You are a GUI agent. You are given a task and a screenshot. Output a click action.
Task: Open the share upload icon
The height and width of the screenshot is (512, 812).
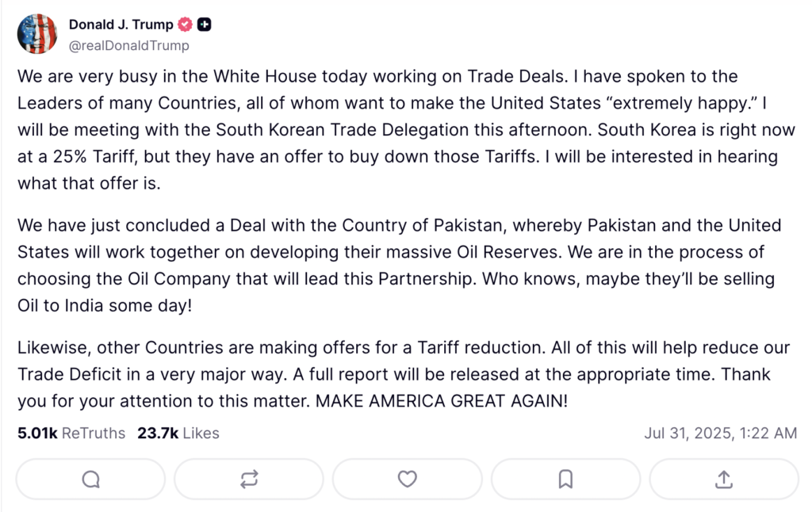pos(724,480)
